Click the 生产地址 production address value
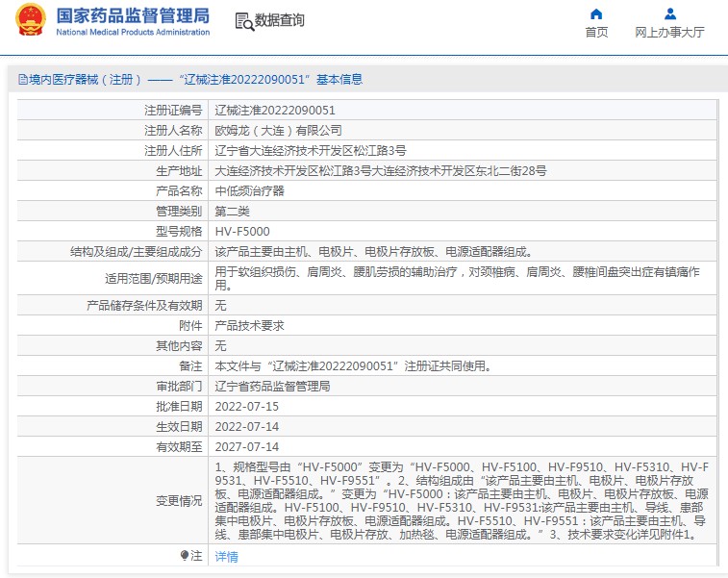Viewport: 728px width, 578px height. pyautogui.click(x=381, y=171)
